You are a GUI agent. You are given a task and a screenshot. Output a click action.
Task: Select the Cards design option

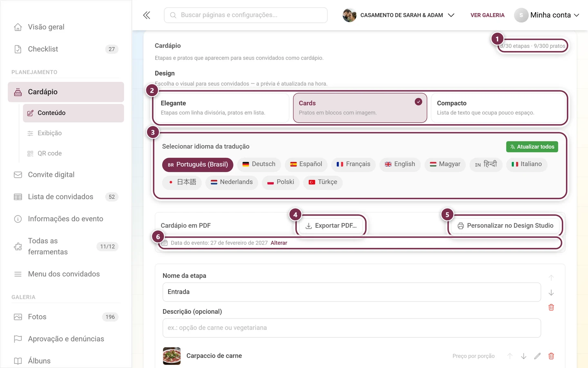click(x=360, y=108)
